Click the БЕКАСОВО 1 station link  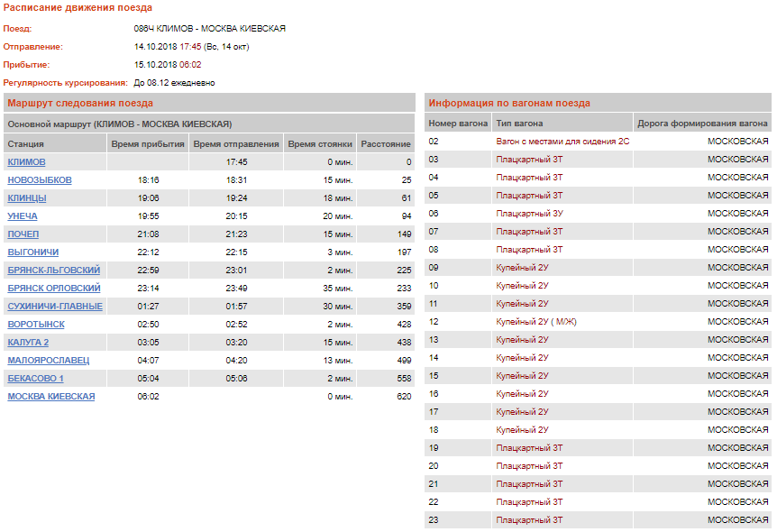point(35,379)
